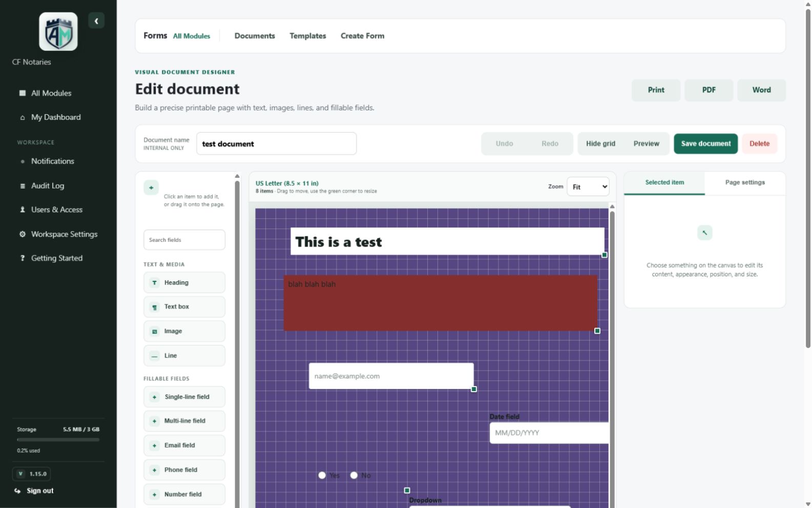This screenshot has width=812, height=508.
Task: Click the Multi-line field plus icon
Action: (x=154, y=421)
